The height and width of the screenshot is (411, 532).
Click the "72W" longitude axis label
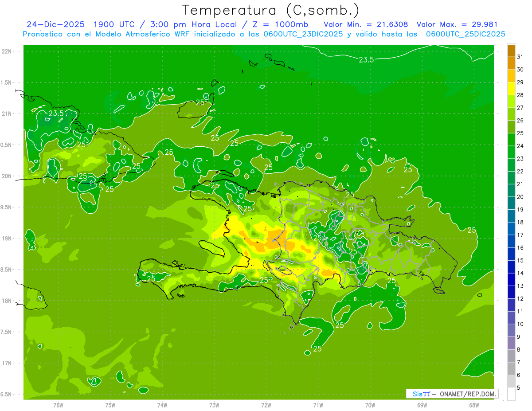pos(266,405)
